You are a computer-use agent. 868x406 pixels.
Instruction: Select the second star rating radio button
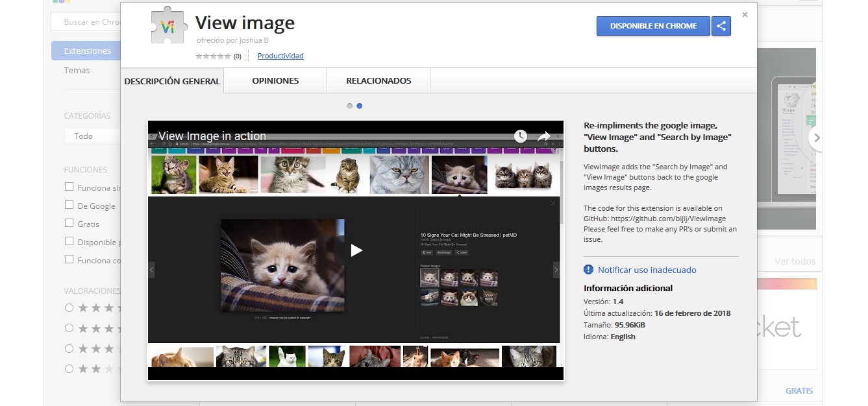(69, 328)
